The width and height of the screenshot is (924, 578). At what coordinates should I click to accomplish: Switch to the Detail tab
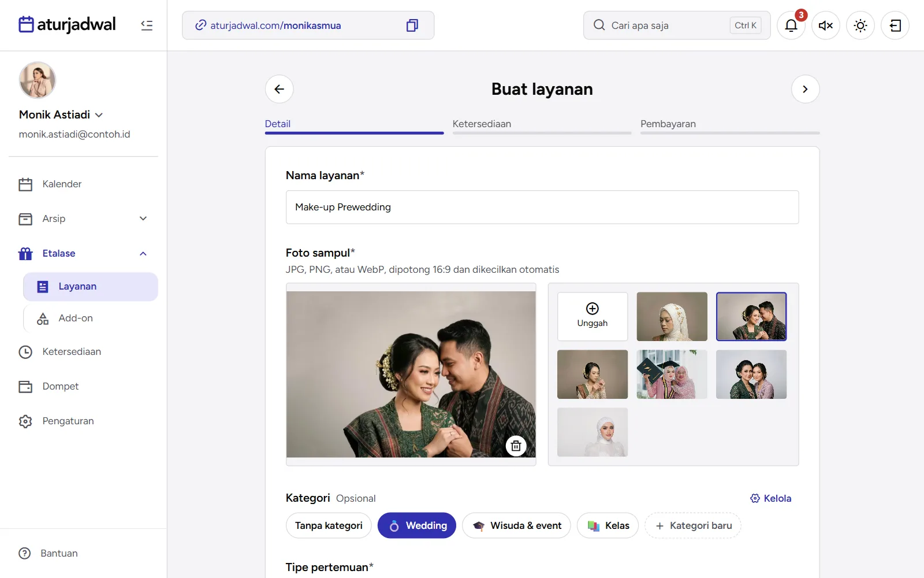pyautogui.click(x=354, y=125)
